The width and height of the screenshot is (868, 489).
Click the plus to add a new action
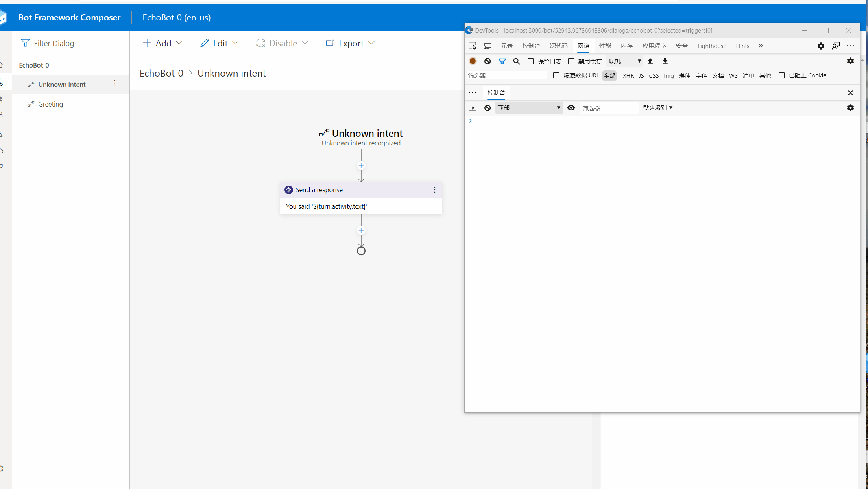click(x=361, y=165)
